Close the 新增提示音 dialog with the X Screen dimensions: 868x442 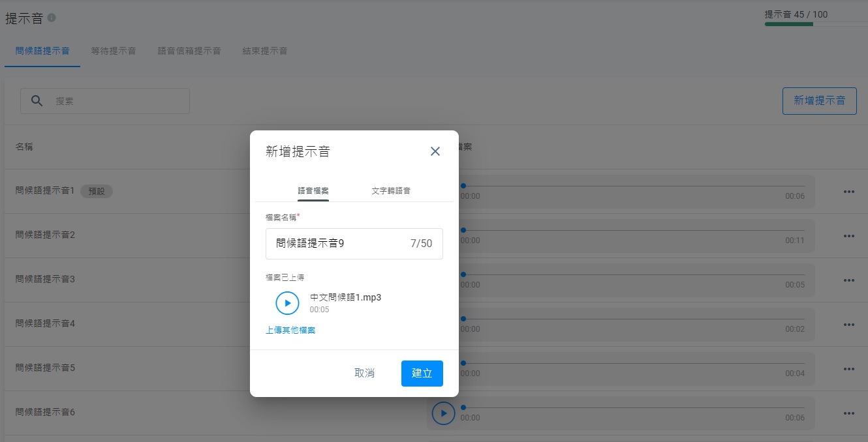click(435, 151)
